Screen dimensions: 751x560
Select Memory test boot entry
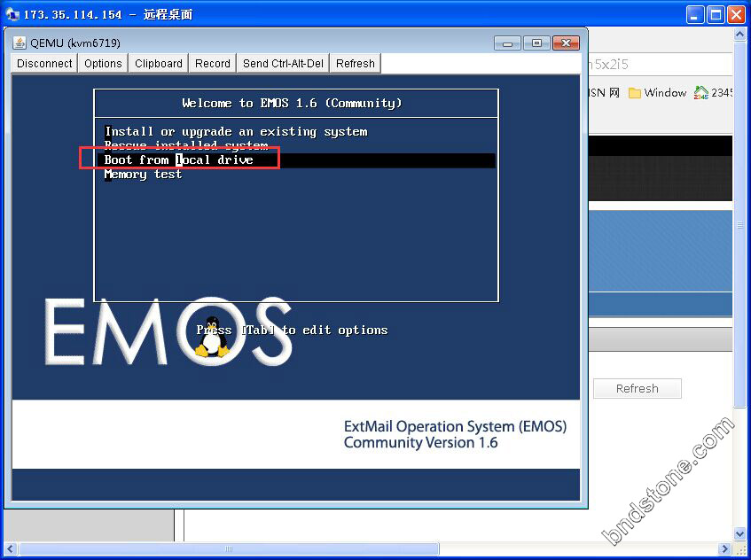tap(144, 175)
